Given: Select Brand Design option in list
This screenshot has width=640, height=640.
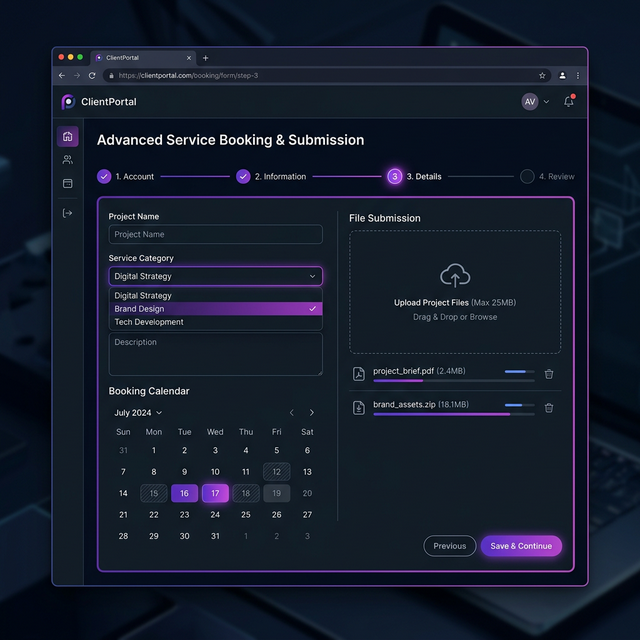Looking at the screenshot, I should (x=215, y=309).
